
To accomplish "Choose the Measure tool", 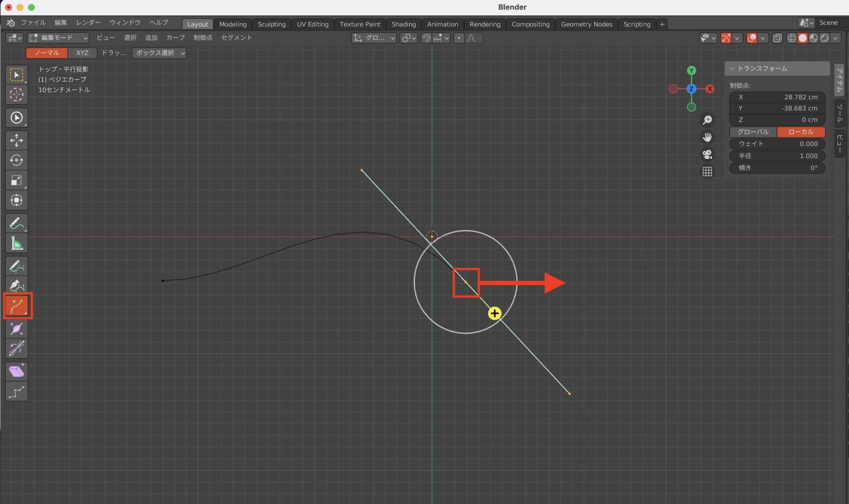I will point(17,243).
